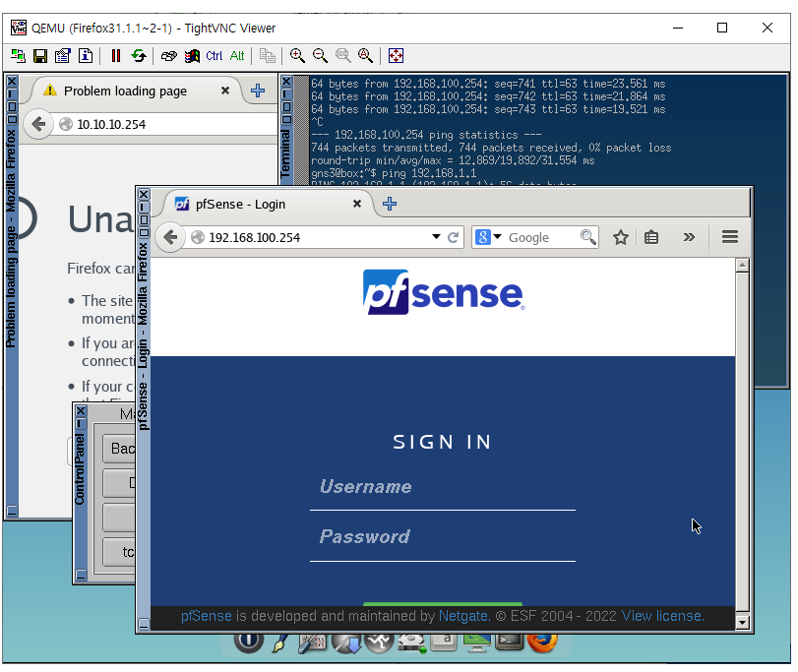Launch the Editor pen icon in the dock
The height and width of the screenshot is (672, 798).
pyautogui.click(x=279, y=643)
